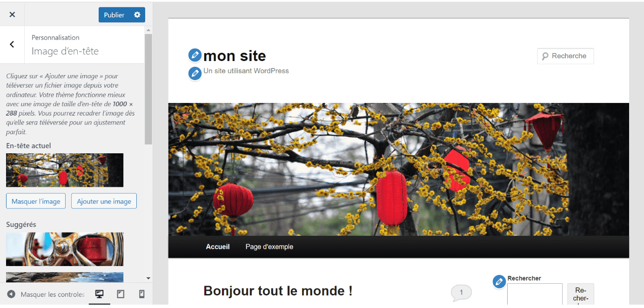Collapse sidebar via Masquer les controles
The image size is (644, 308).
click(x=46, y=294)
